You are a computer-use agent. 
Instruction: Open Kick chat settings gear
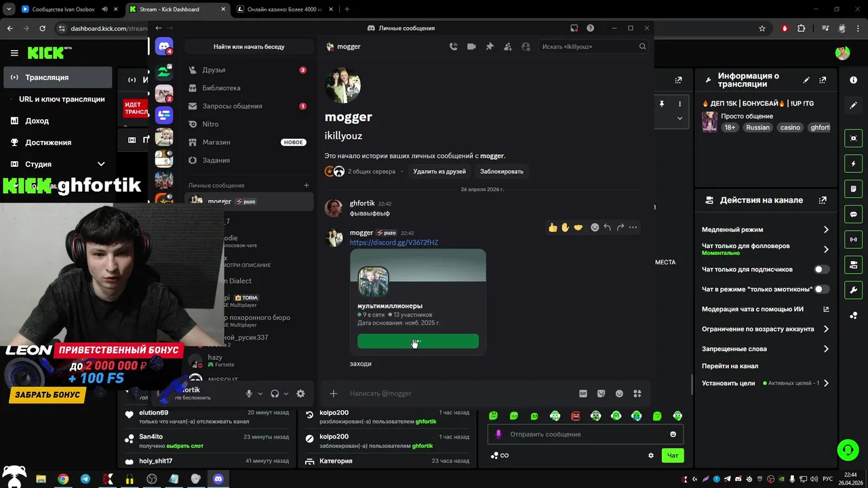(651, 455)
